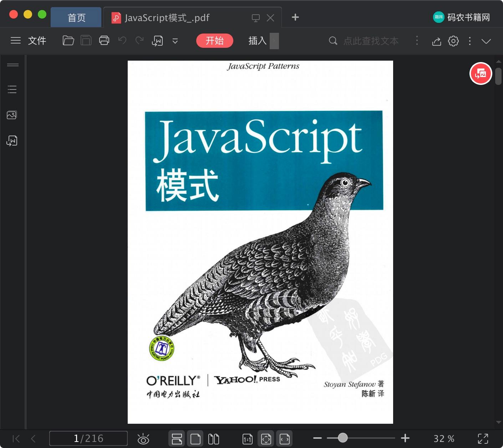Click the sidebar PDF to Word icon
The image size is (503, 448).
[x=12, y=141]
